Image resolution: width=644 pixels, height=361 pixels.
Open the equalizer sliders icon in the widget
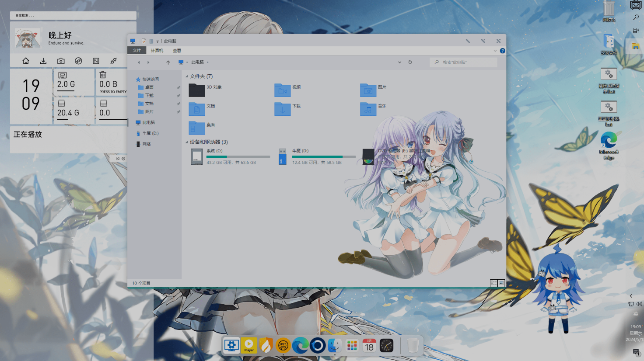pyautogui.click(x=96, y=61)
